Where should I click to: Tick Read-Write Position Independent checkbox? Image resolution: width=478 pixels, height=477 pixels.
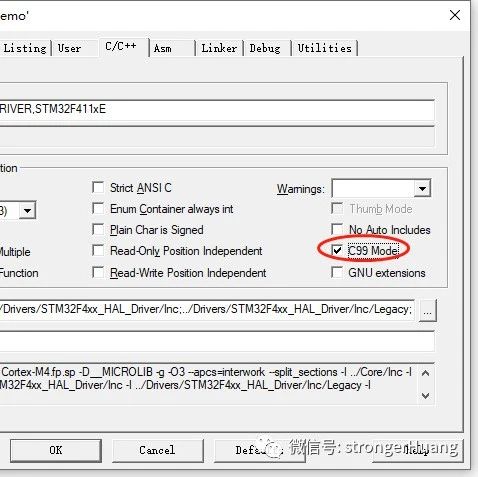click(98, 272)
